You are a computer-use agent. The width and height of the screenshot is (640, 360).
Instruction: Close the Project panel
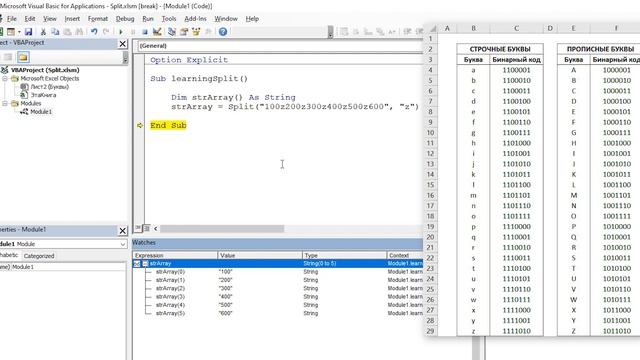click(x=122, y=44)
